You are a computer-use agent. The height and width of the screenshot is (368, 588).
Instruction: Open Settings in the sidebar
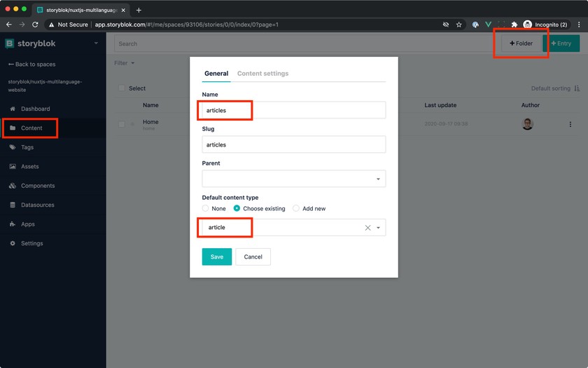(31, 243)
